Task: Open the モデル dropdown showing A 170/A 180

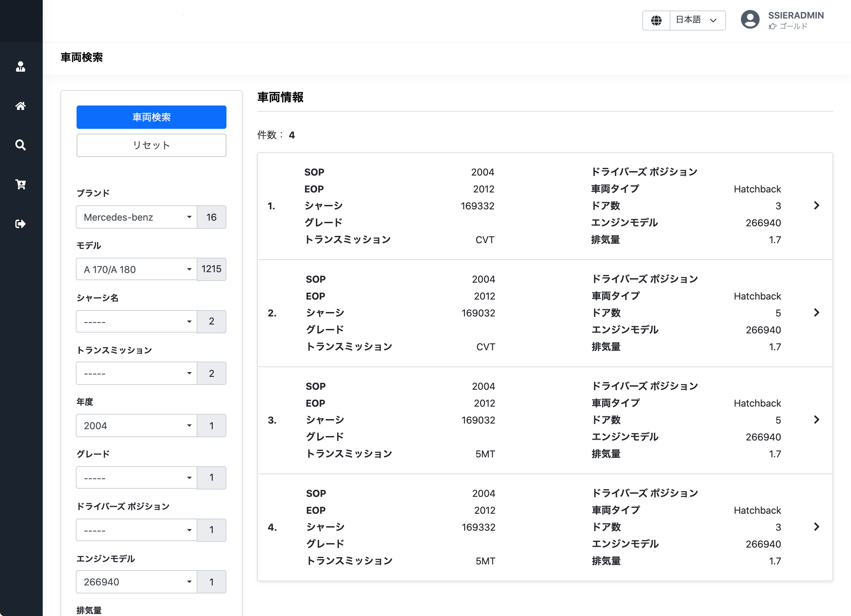Action: [x=137, y=269]
